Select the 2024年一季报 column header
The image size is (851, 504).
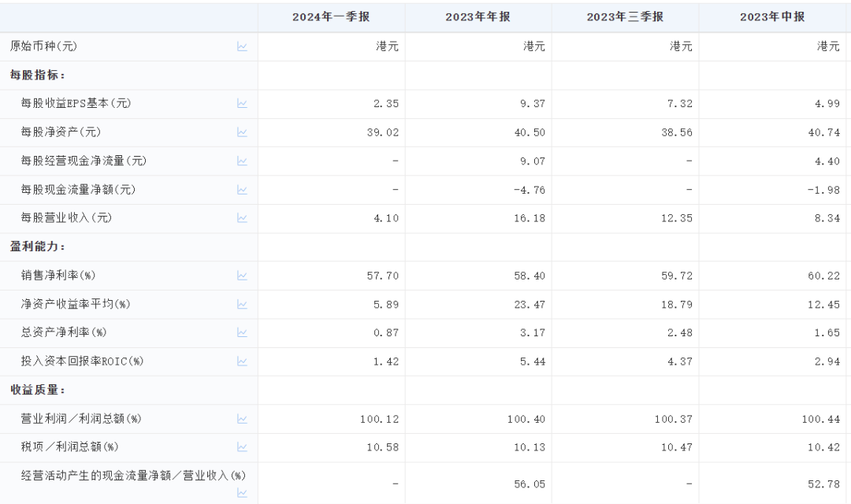coord(331,17)
